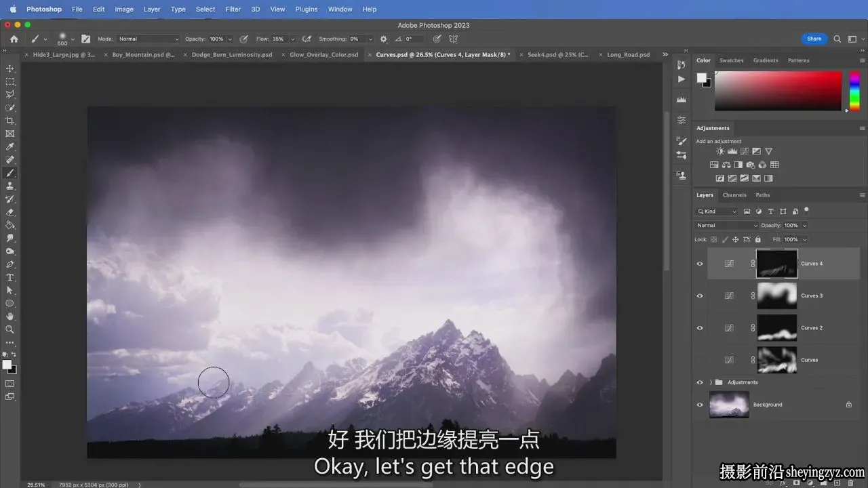
Task: Select the Curves 3 layer mask thumbnail
Action: (776, 296)
